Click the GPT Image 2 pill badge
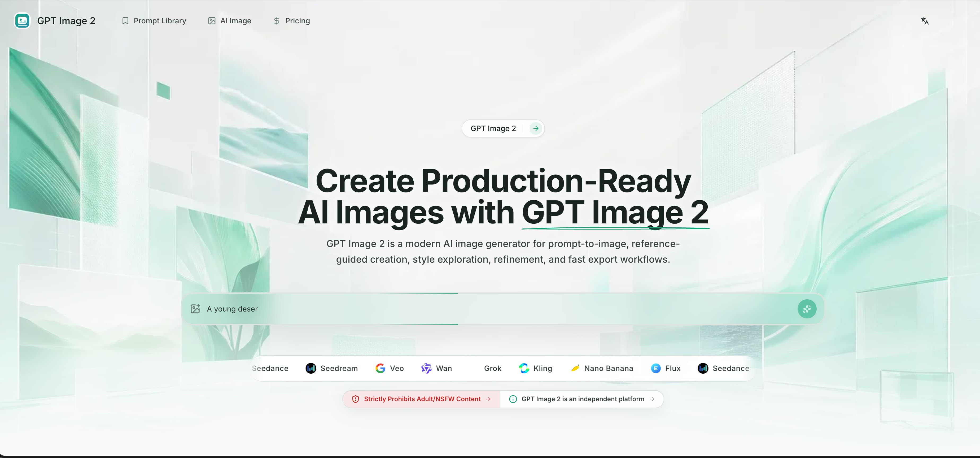The height and width of the screenshot is (458, 980). coord(503,128)
